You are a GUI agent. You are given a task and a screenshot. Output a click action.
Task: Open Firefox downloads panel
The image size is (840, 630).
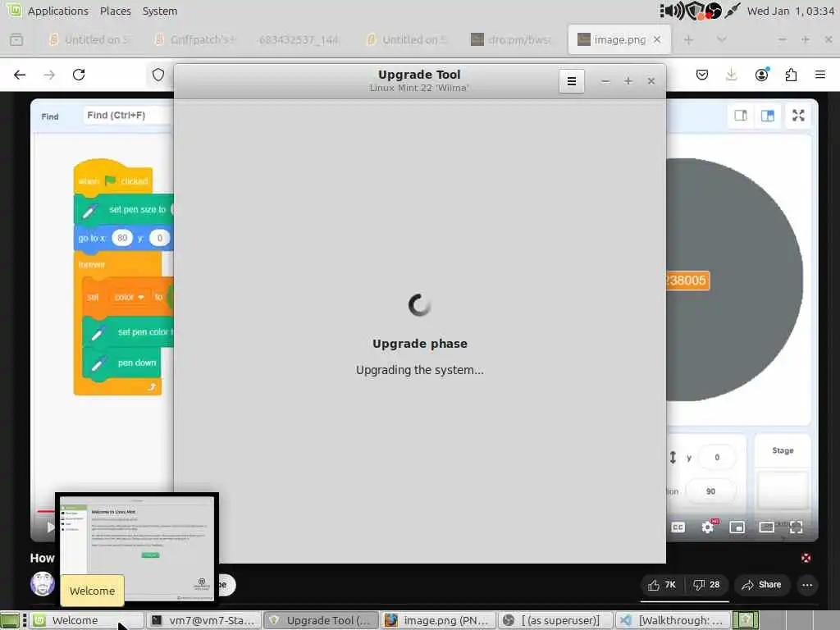tap(731, 75)
